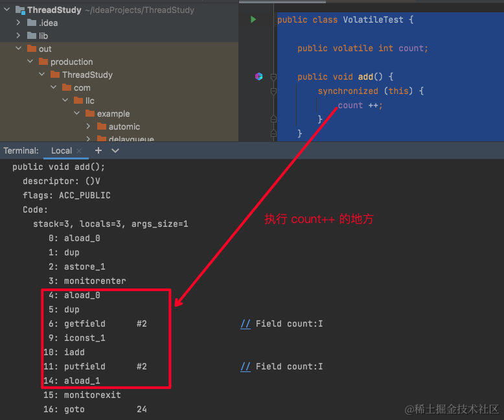Click terminal line 'public void add();'
This screenshot has height=420, width=504.
point(58,167)
